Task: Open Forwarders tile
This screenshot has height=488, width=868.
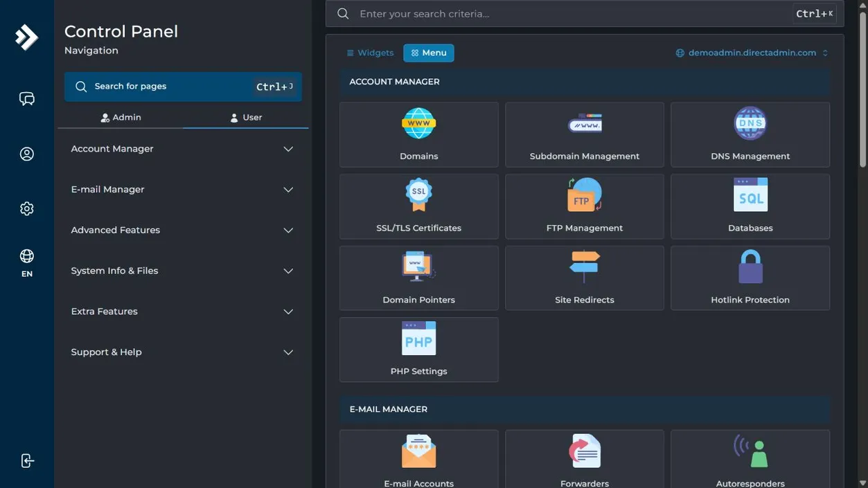Action: [x=584, y=459]
